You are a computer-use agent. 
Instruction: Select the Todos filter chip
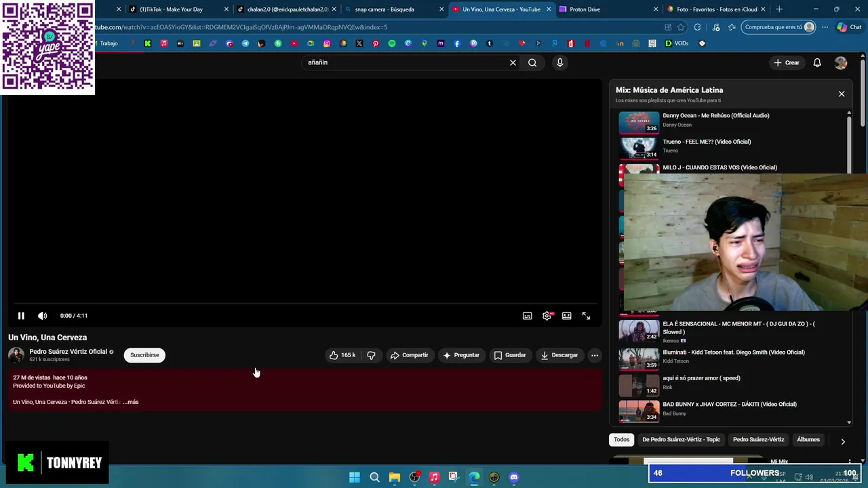point(622,440)
